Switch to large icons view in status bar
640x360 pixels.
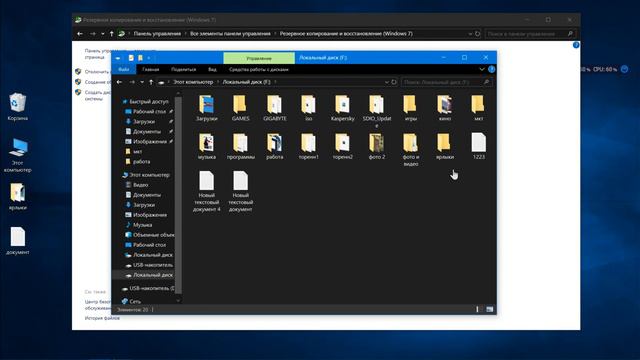pyautogui.click(x=489, y=309)
